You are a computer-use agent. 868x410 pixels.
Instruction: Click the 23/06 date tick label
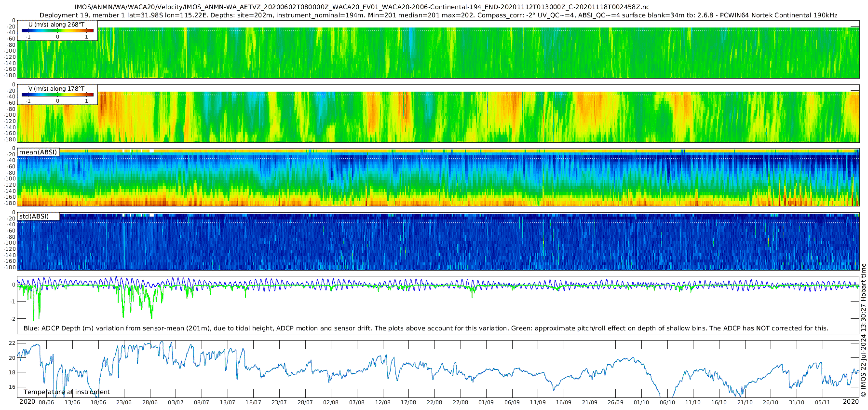click(x=124, y=403)
